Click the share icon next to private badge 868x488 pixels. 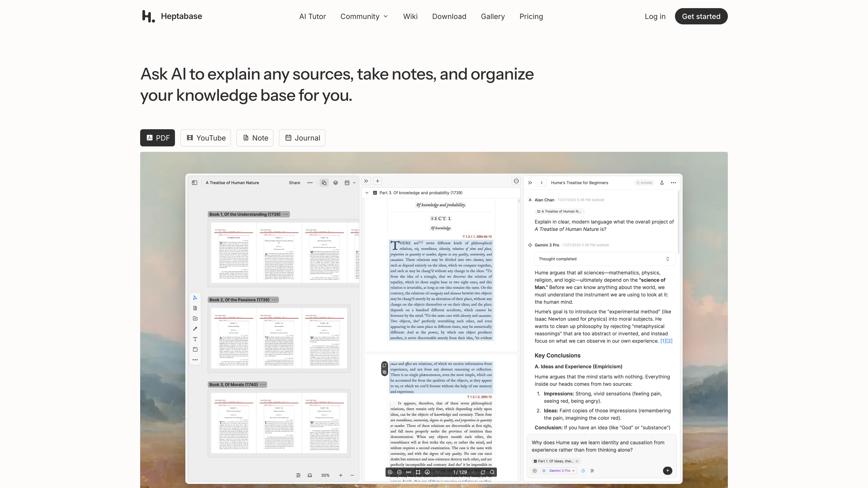click(x=662, y=183)
